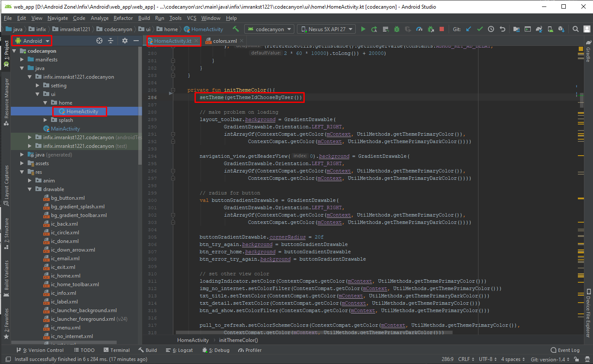Stop the running app with red Stop icon

[442, 29]
